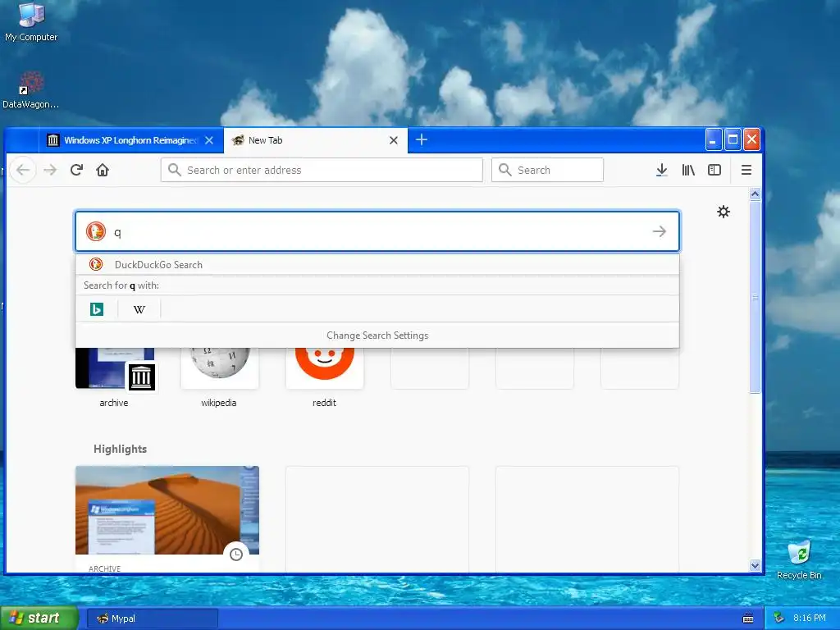This screenshot has width=840, height=630.
Task: Click the vertical scrollbar thumb
Action: pyautogui.click(x=755, y=297)
